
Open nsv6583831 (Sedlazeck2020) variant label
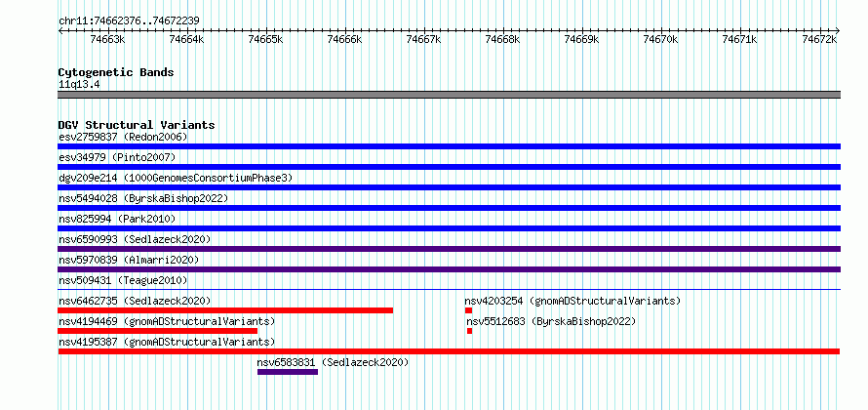point(333,362)
